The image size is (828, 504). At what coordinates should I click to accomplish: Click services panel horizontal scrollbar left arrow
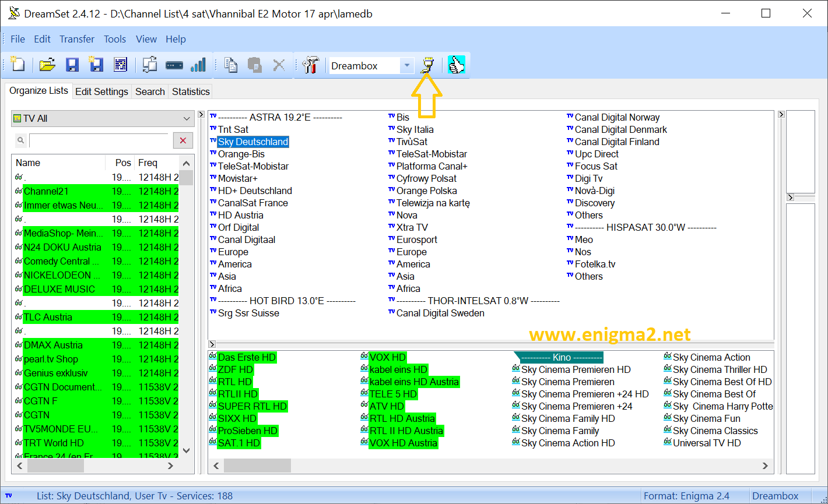click(x=216, y=466)
